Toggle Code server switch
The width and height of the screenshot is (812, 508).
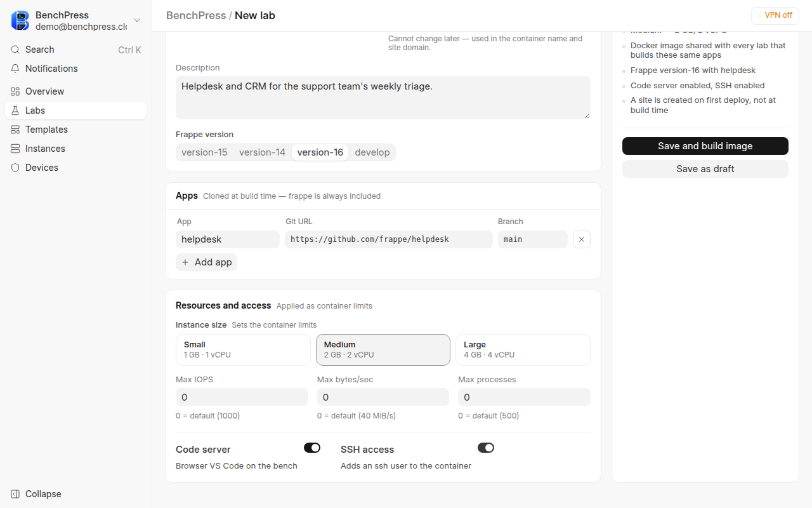point(312,448)
